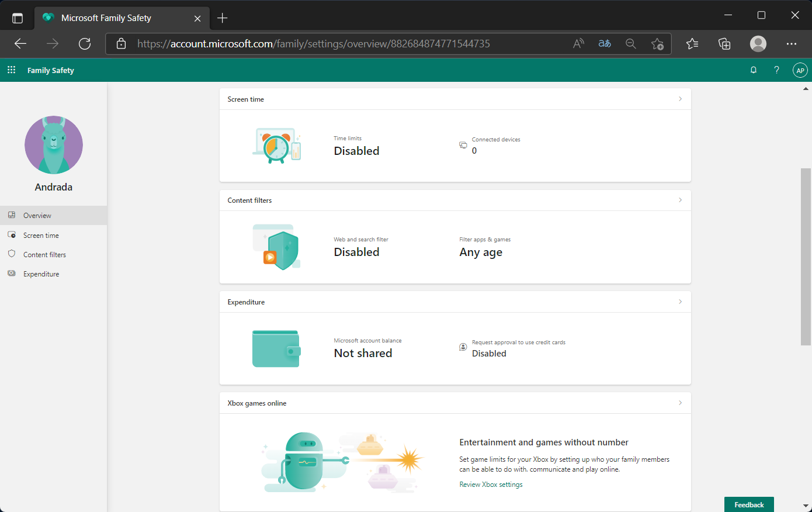The width and height of the screenshot is (812, 512).
Task: Go to Expenditure in the sidebar
Action: (x=41, y=274)
